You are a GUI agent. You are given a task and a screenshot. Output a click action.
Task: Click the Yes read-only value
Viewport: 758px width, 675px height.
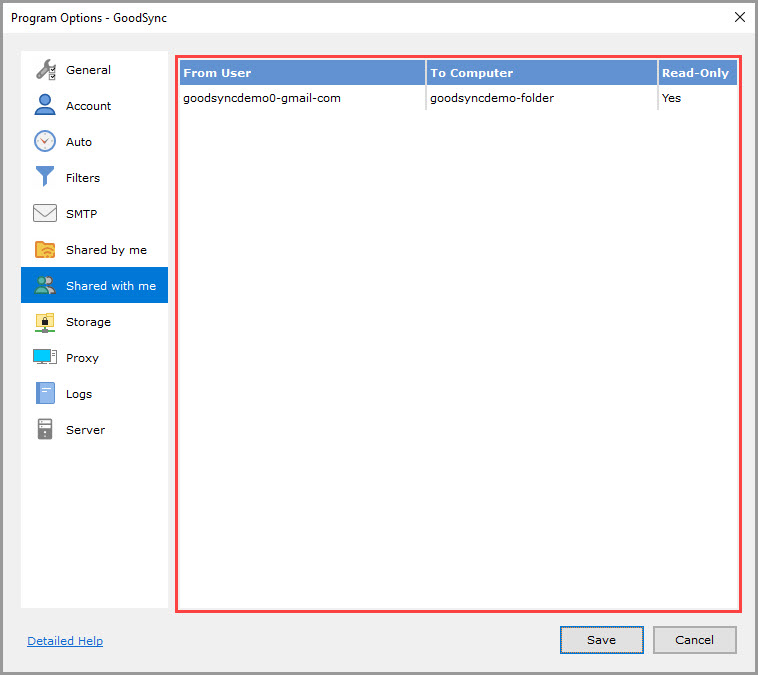click(671, 98)
